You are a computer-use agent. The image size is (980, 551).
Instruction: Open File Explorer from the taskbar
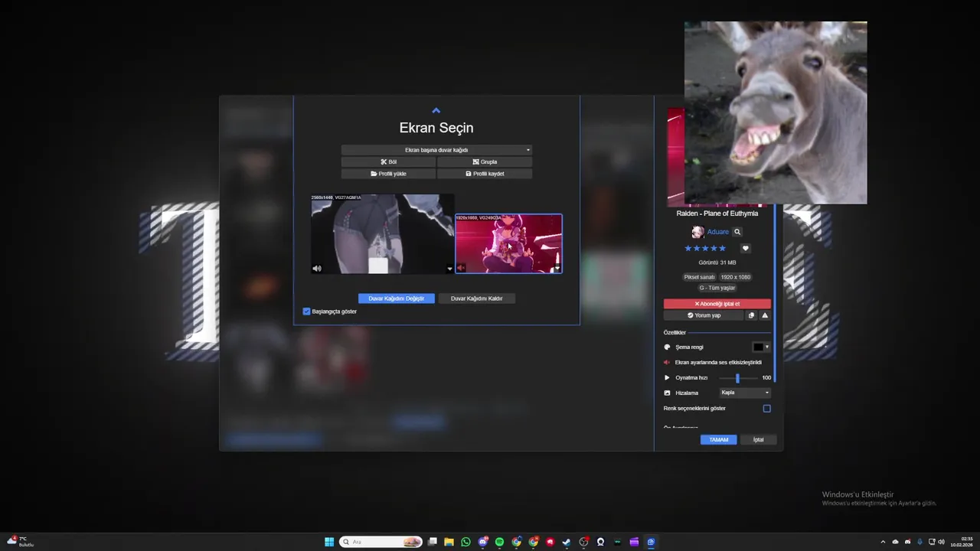[x=449, y=542]
